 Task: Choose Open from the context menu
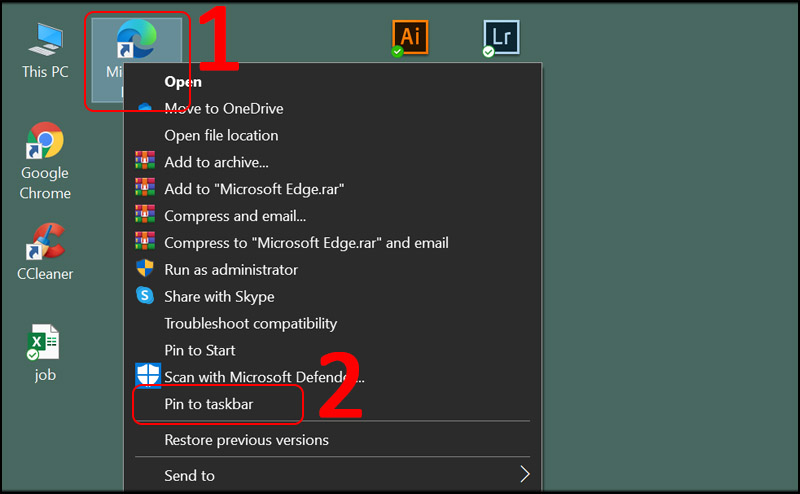pyautogui.click(x=183, y=81)
